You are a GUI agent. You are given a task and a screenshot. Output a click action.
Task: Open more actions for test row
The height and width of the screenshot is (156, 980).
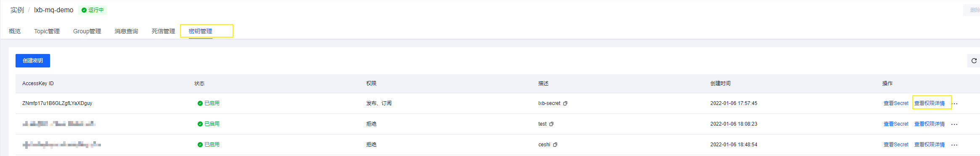(x=954, y=124)
